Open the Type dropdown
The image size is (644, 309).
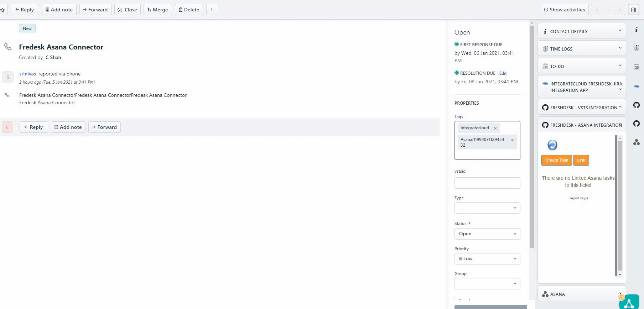(487, 208)
